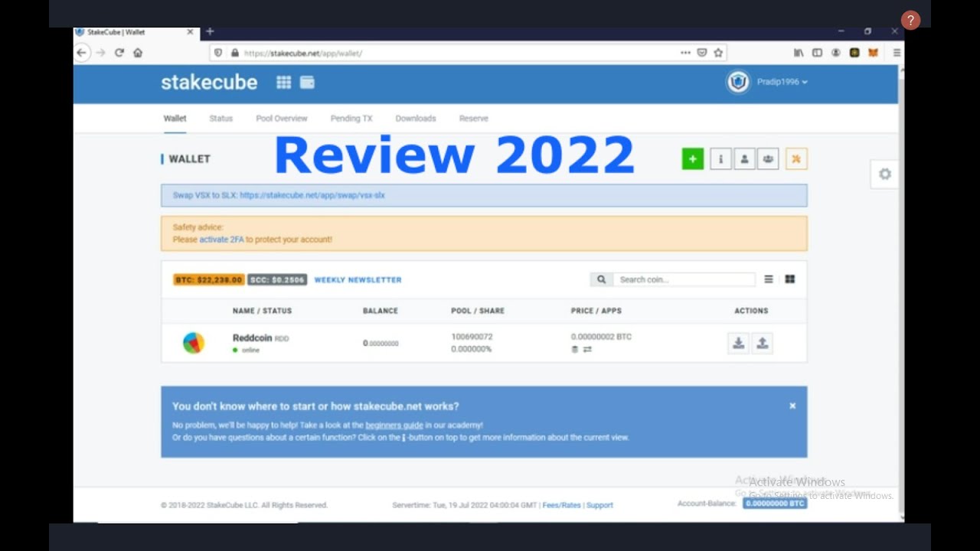Open the beginners guide link
Viewport: 980px width, 551px height.
coord(394,425)
